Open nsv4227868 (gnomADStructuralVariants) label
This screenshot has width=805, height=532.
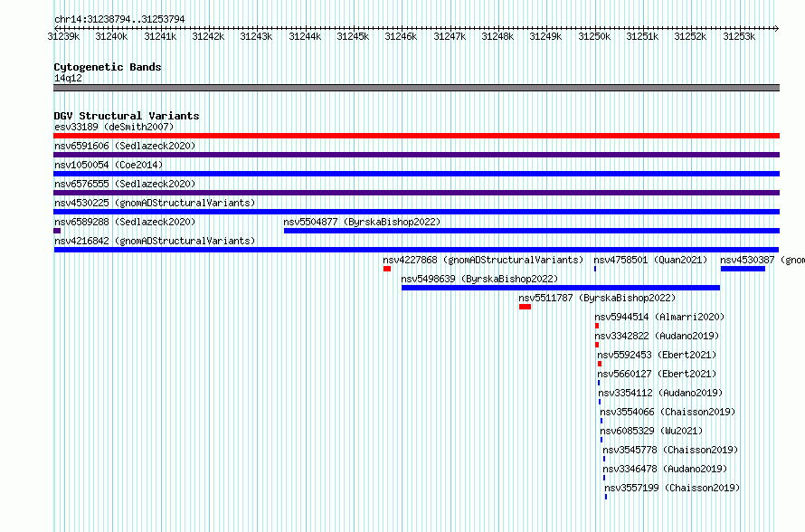pos(483,260)
